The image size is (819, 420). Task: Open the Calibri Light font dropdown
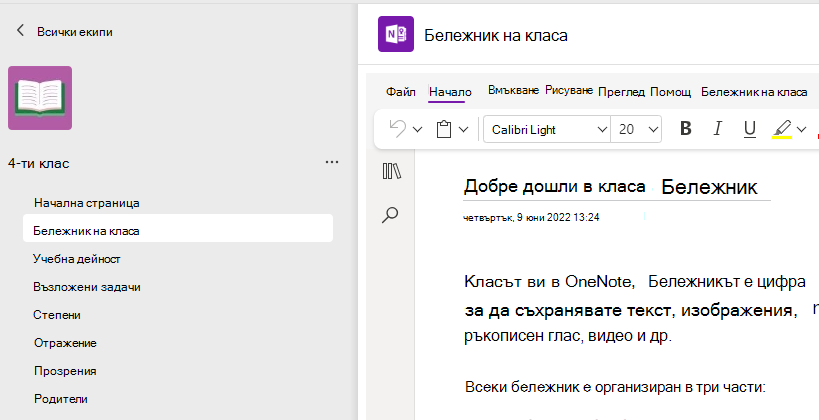[x=547, y=129]
